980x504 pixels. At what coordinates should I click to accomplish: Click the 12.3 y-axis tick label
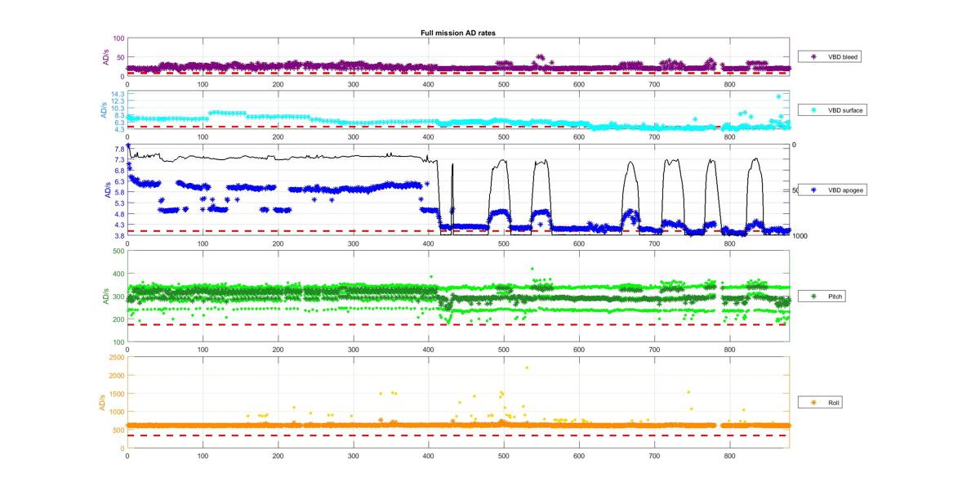point(118,101)
